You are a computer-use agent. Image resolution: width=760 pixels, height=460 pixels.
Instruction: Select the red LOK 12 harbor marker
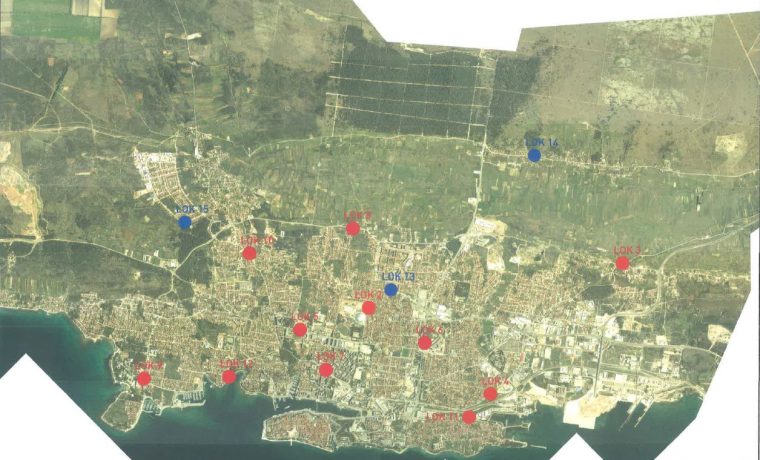pyautogui.click(x=229, y=377)
